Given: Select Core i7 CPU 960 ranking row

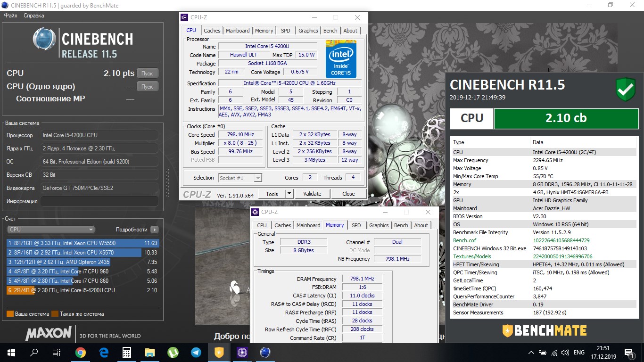Looking at the screenshot, I should (x=83, y=271).
